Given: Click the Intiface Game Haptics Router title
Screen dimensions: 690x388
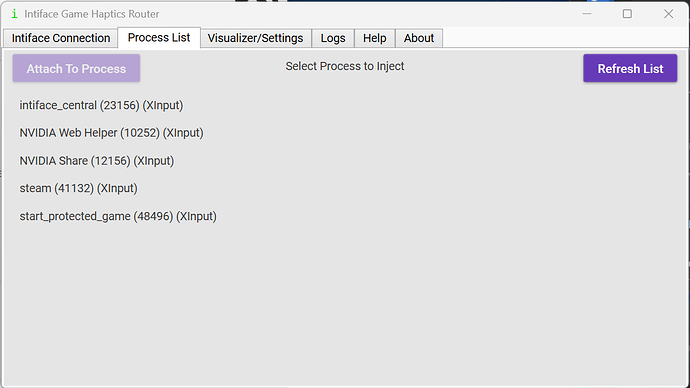Looking at the screenshot, I should point(92,14).
